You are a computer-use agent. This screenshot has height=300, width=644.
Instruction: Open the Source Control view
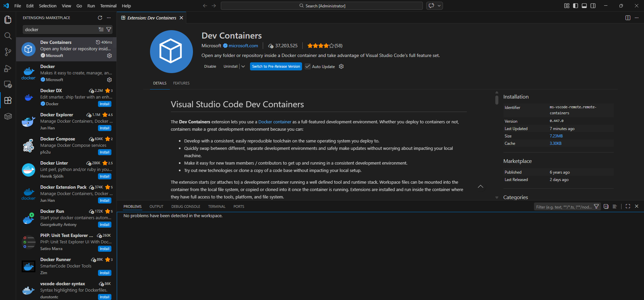[x=8, y=52]
